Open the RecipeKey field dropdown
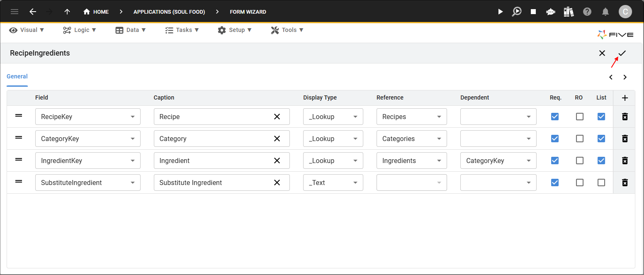This screenshot has width=644, height=275. [88, 117]
